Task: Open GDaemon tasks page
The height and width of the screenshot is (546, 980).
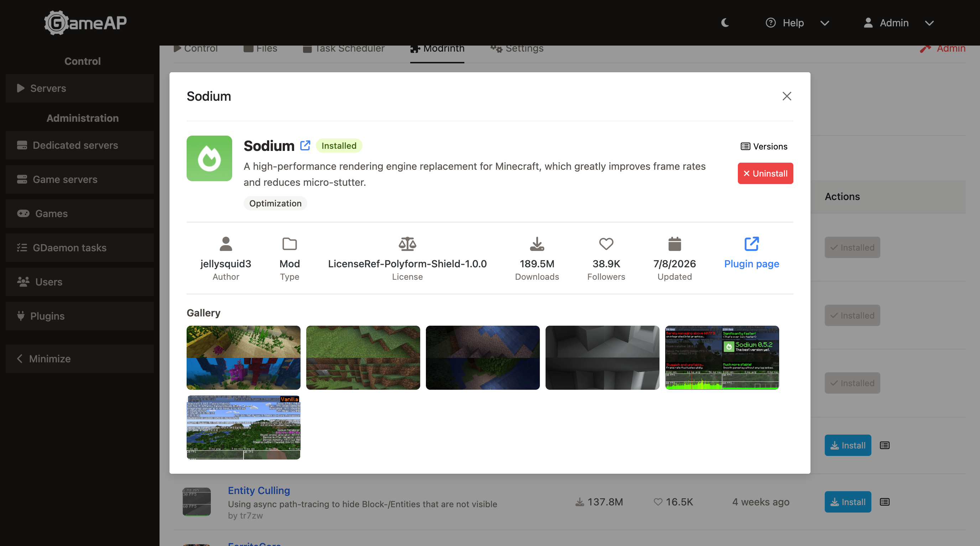Action: pyautogui.click(x=79, y=248)
